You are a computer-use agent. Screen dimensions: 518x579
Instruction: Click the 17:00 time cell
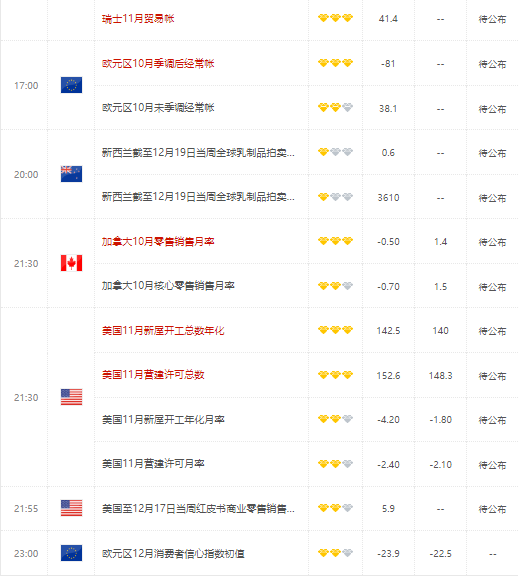pos(26,86)
